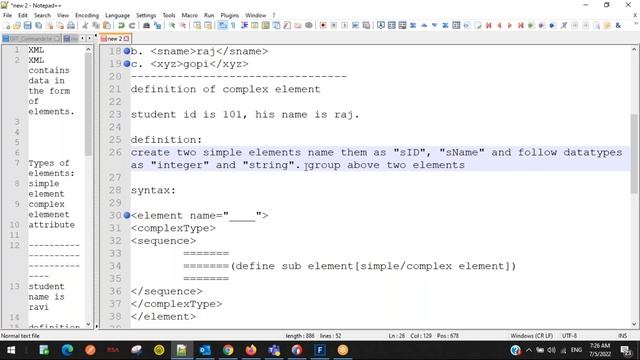Click the blue up triangle toolbar icon
The width and height of the screenshot is (640, 360).
[424, 25]
